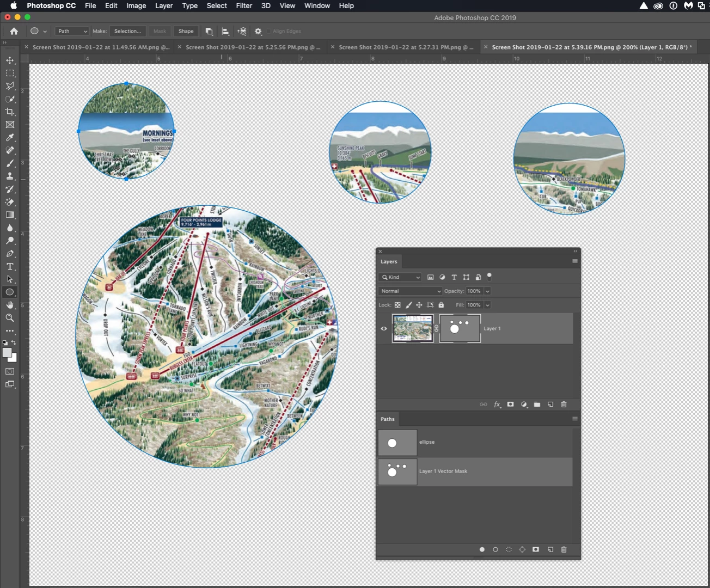This screenshot has width=710, height=588.
Task: Select the Eraser tool
Action: click(x=10, y=202)
